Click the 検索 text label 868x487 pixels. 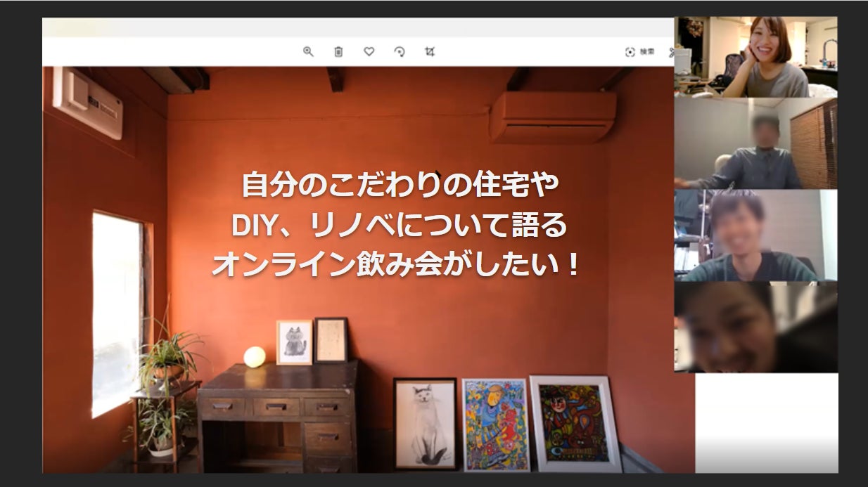(647, 52)
